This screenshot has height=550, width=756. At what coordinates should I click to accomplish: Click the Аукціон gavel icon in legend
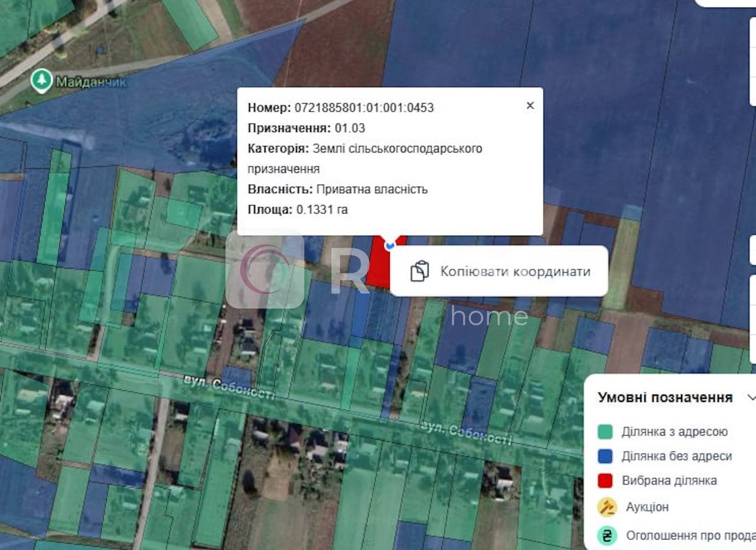(x=606, y=507)
